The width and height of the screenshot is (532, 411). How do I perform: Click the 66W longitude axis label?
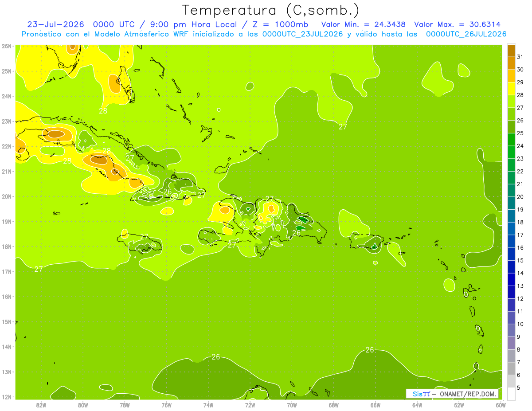click(376, 405)
